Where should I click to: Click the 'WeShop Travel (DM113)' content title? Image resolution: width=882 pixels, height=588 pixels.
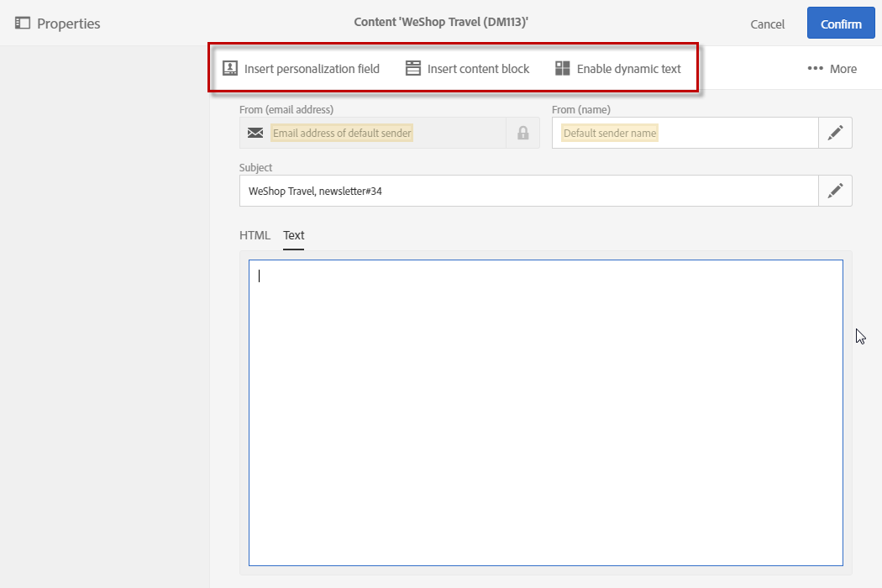click(441, 23)
